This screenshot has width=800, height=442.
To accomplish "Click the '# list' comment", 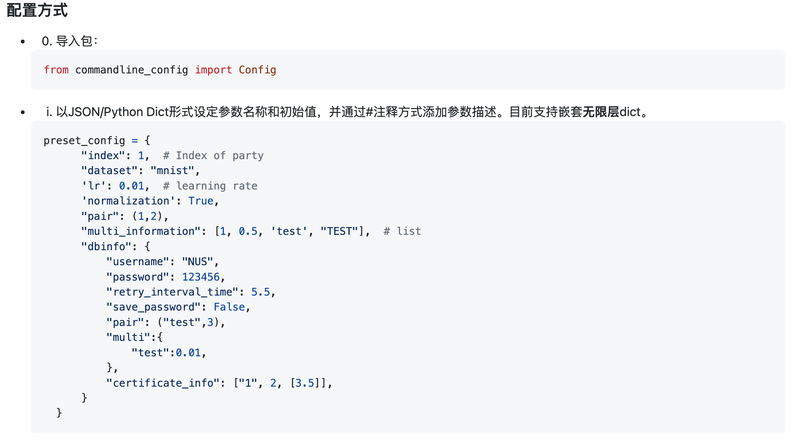I will [x=402, y=231].
